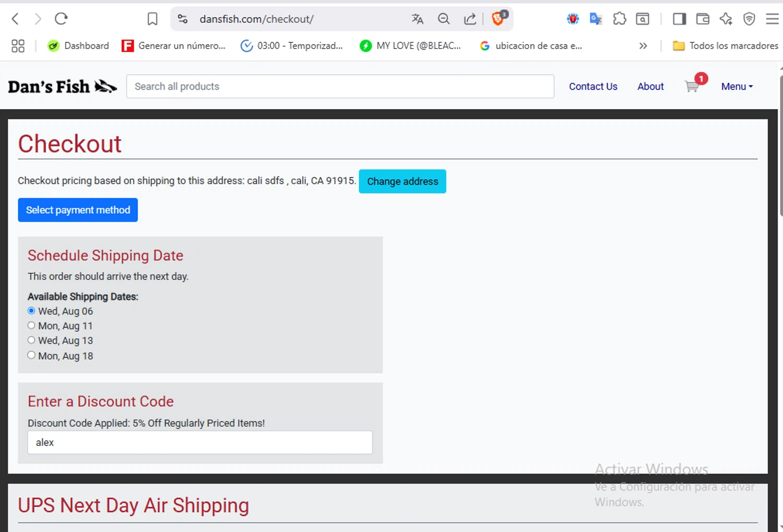Viewport: 783px width, 532px height.
Task: Open the apps grid in bookmarks bar
Action: pyautogui.click(x=18, y=46)
